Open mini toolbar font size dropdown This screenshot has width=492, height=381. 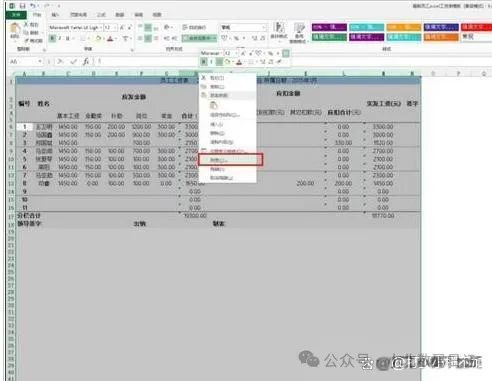[235, 53]
